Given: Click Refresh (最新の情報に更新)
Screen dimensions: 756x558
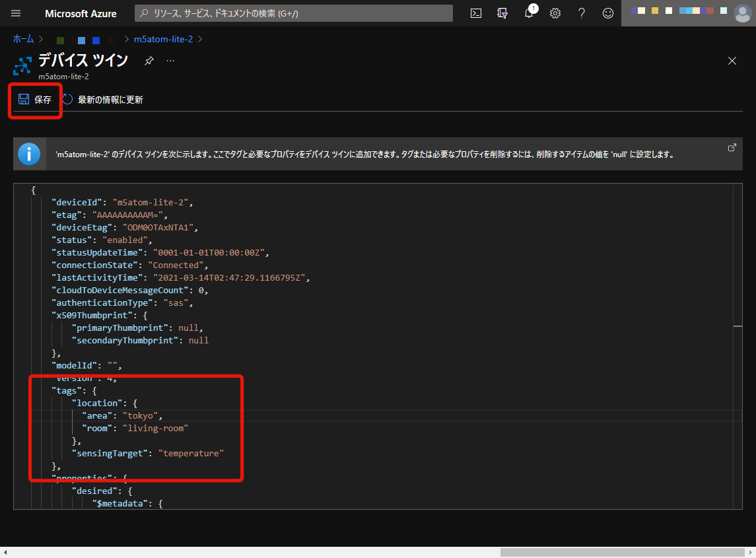Looking at the screenshot, I should pyautogui.click(x=103, y=100).
